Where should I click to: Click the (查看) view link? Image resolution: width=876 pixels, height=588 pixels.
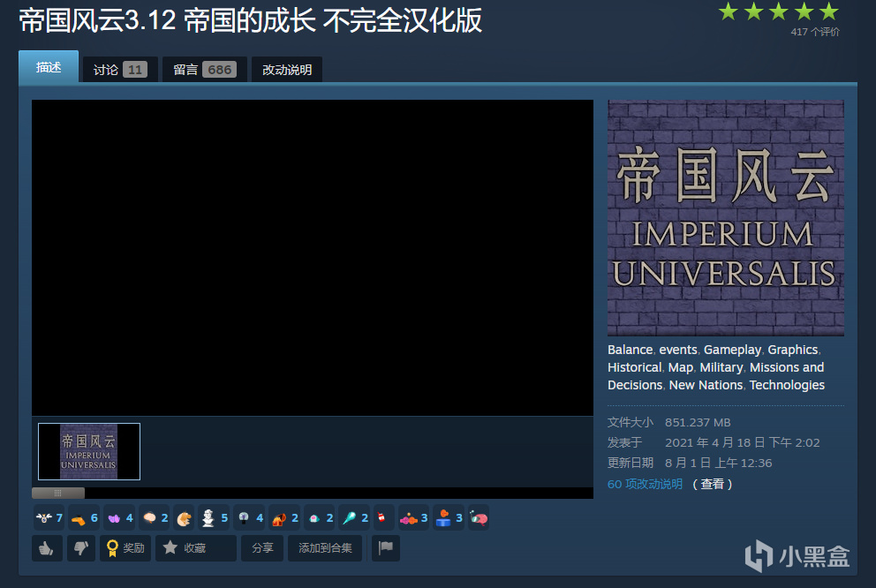click(713, 484)
